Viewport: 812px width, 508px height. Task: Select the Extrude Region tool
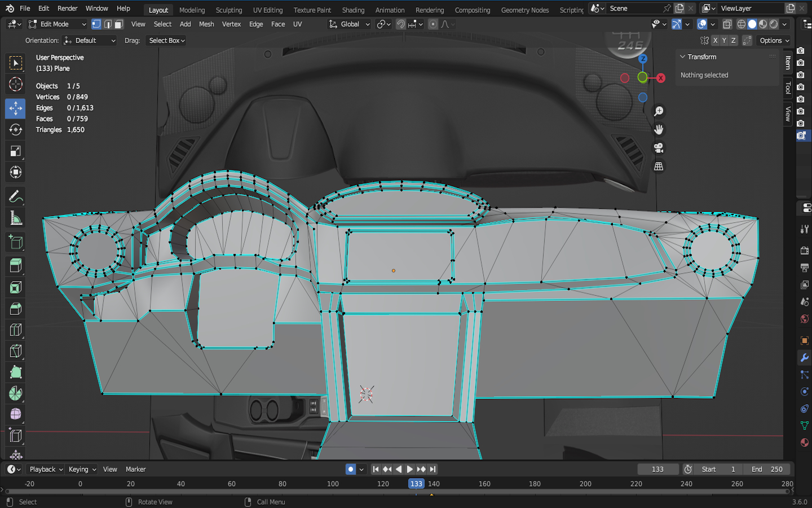[x=15, y=265]
